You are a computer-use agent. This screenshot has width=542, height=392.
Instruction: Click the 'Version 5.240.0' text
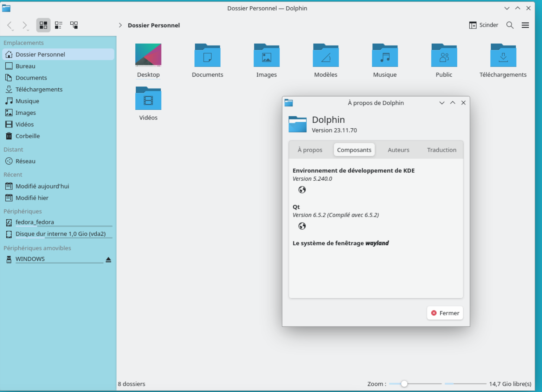[313, 179]
